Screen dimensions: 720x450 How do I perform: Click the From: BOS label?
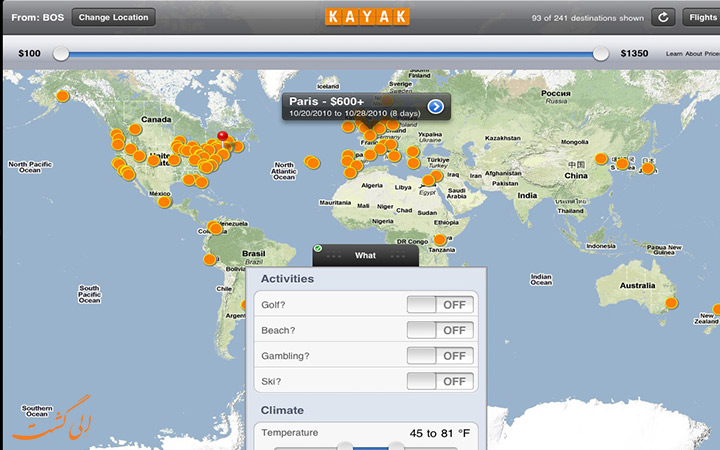coord(37,17)
